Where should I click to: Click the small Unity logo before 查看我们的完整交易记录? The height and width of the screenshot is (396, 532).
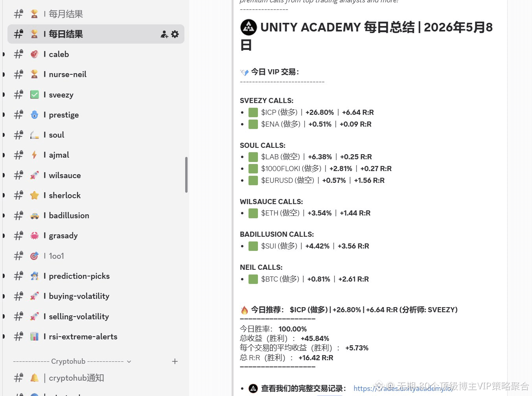pyautogui.click(x=253, y=389)
